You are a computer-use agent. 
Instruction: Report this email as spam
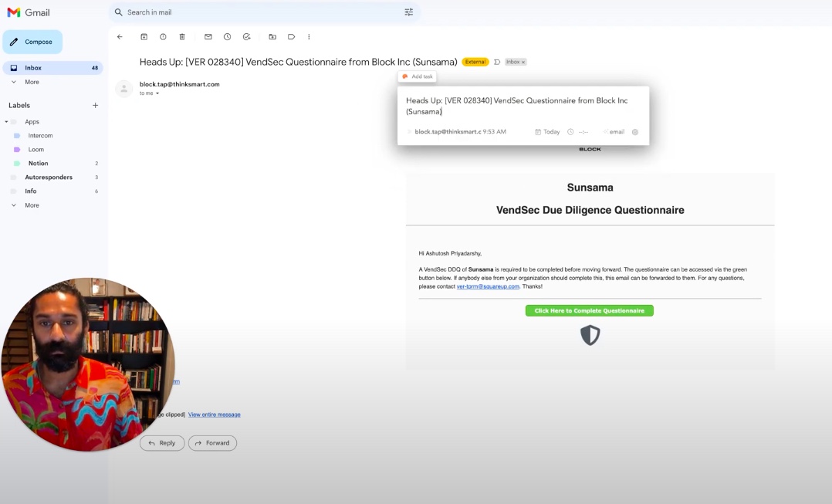[163, 36]
